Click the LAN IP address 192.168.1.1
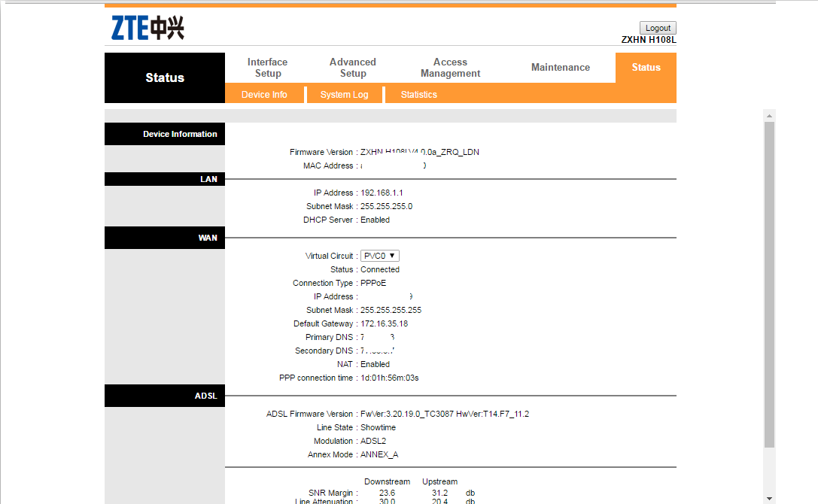The image size is (818, 504). [x=382, y=193]
